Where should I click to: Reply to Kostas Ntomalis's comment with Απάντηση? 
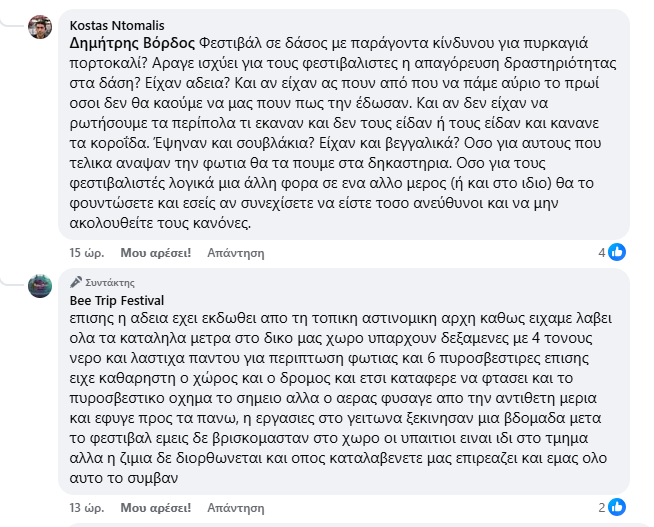click(x=235, y=253)
